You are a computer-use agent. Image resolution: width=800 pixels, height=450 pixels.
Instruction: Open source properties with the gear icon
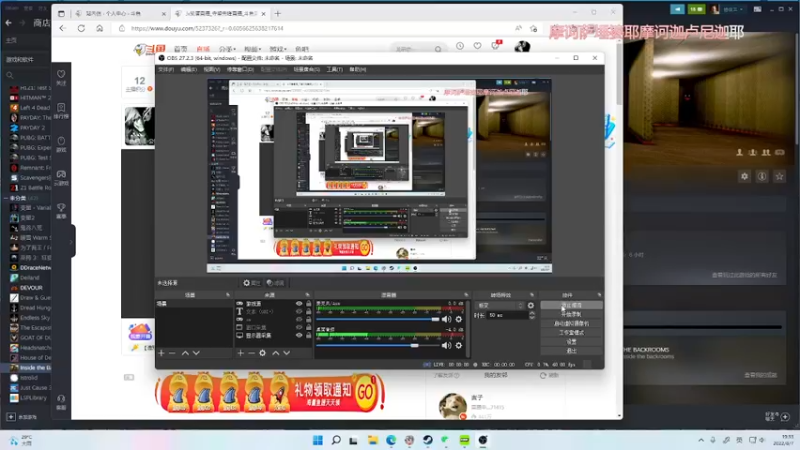pos(262,353)
